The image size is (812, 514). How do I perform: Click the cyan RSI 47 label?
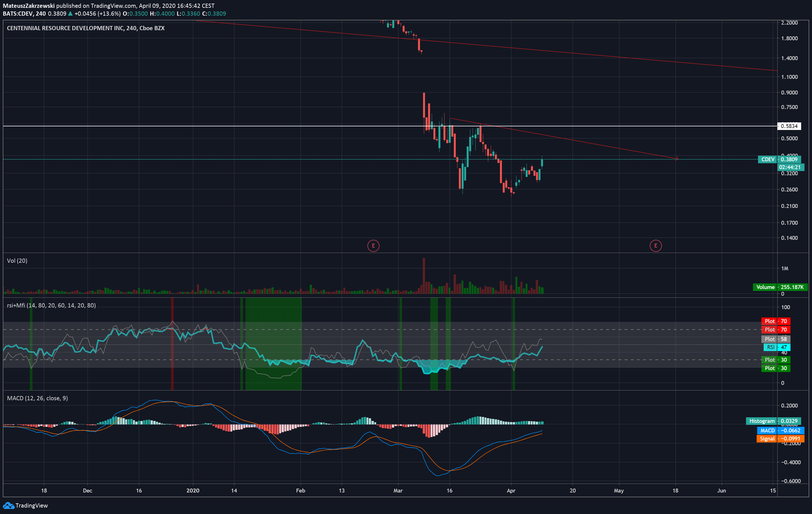click(777, 347)
